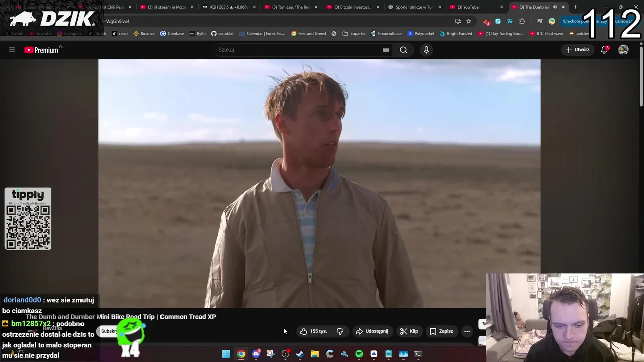Expand the koparka bookmarks folder

(353, 34)
